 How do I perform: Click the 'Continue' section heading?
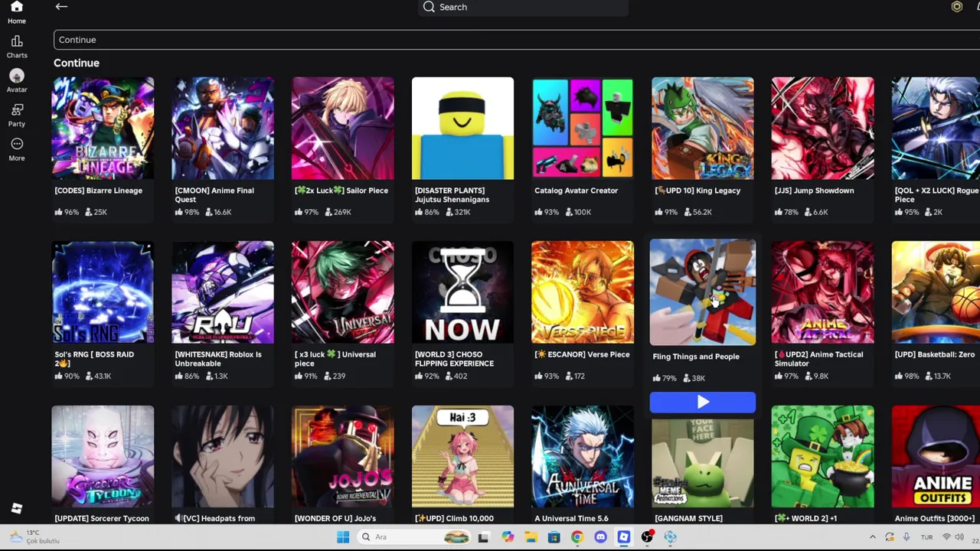[77, 63]
